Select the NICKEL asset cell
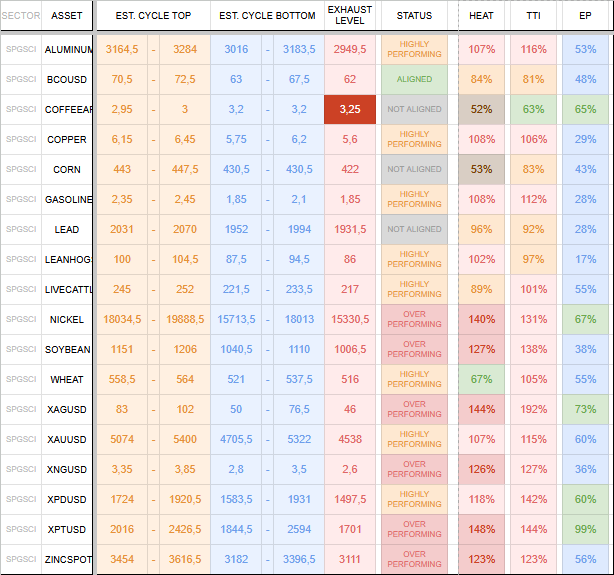614x575 pixels. coord(67,320)
